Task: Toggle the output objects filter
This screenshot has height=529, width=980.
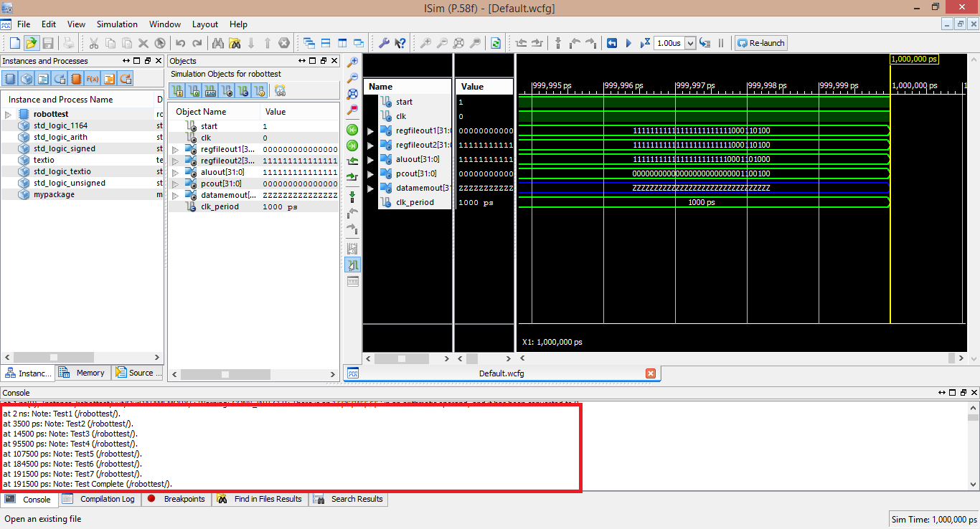Action: [192, 90]
